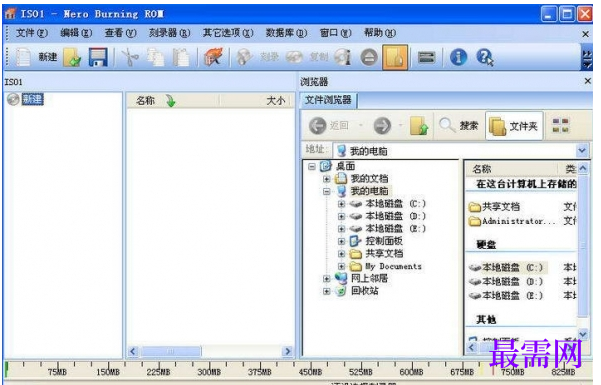Click the 新建 label in toolbar
The width and height of the screenshot is (601, 385).
[x=48, y=58]
